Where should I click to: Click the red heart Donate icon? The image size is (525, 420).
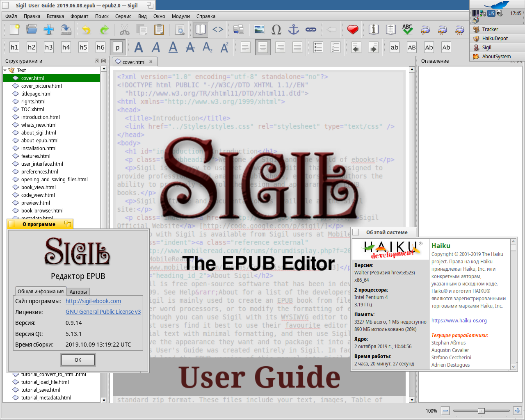[353, 30]
